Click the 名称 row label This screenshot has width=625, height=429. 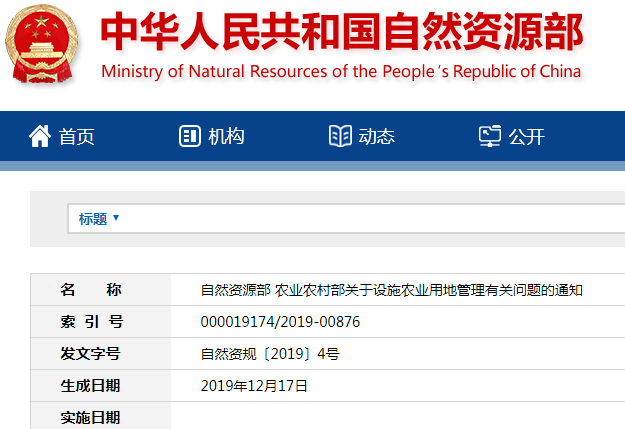(x=91, y=289)
